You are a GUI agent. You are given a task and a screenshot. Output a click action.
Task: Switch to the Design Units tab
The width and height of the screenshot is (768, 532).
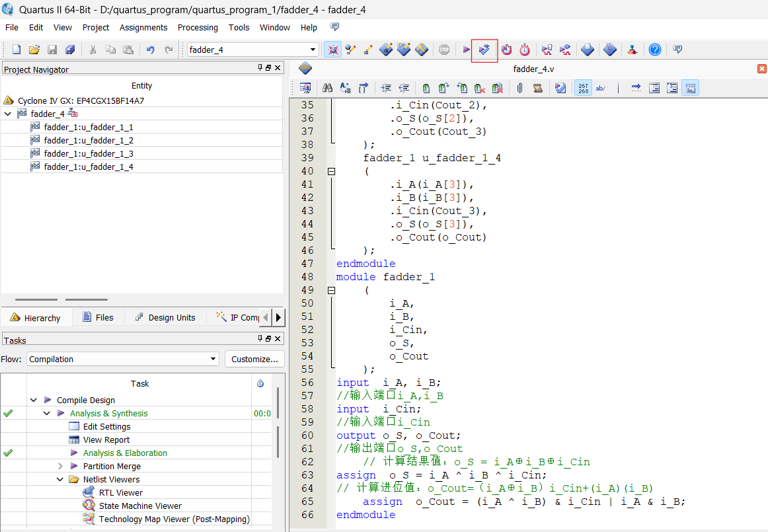tap(165, 317)
